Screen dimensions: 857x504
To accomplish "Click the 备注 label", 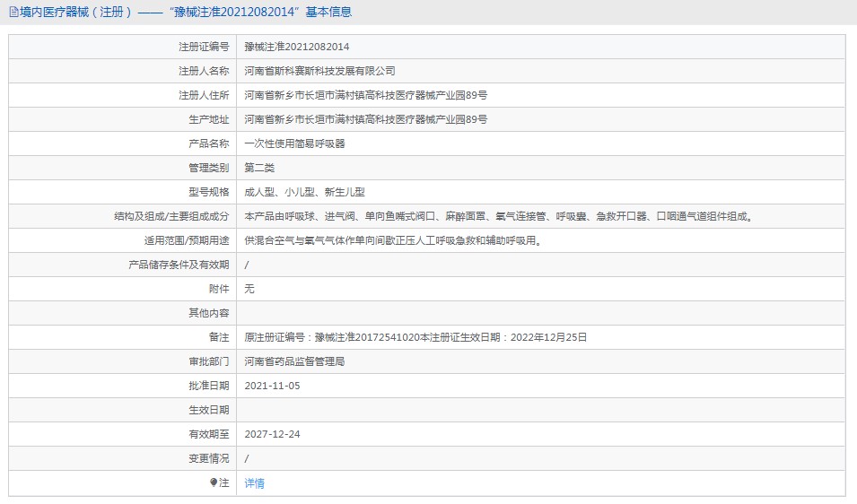I will click(x=219, y=337).
